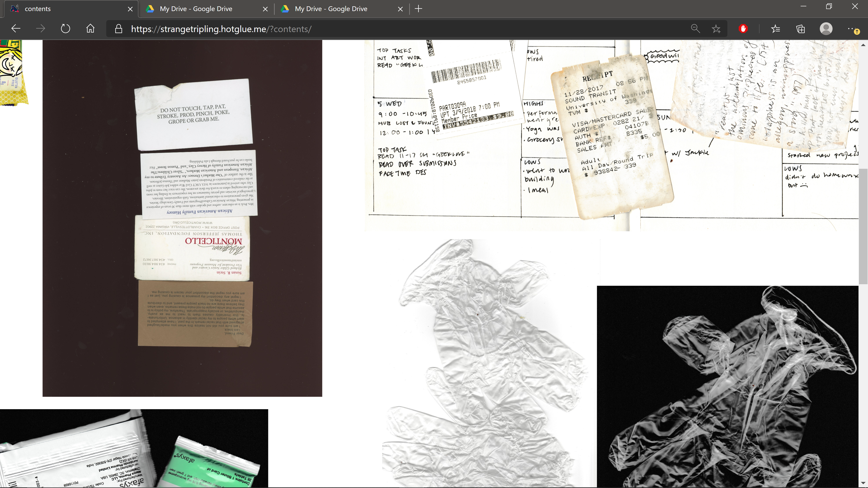868x488 pixels.
Task: Click the planner page with receipts image
Action: tap(612, 135)
